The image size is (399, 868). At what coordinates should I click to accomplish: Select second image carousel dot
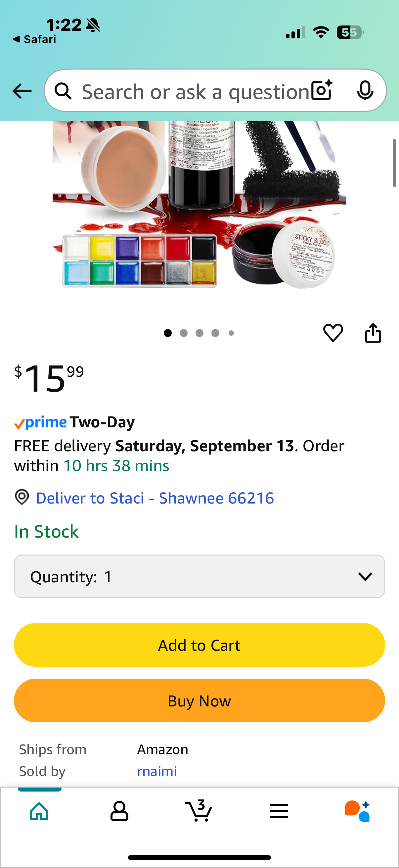184,333
